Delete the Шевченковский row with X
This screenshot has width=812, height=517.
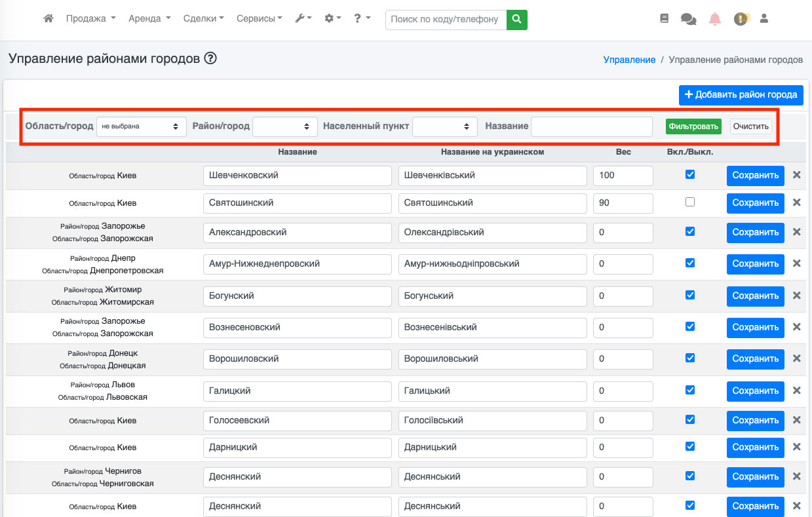point(796,175)
